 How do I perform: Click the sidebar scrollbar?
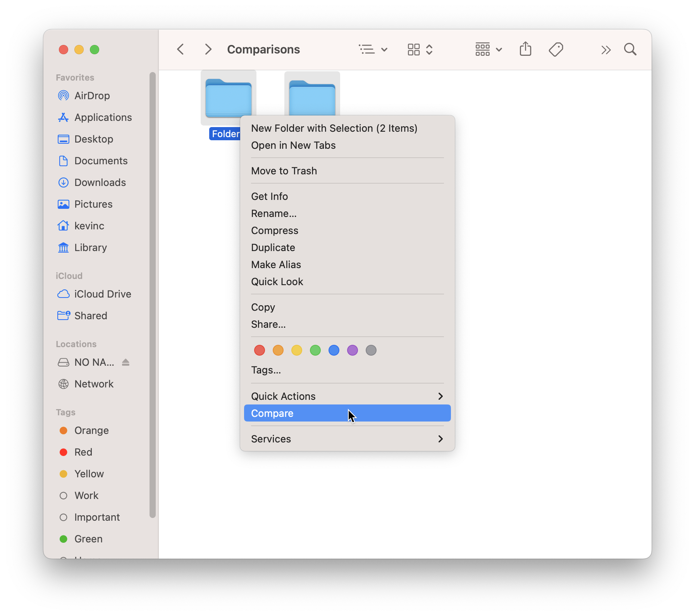[153, 294]
